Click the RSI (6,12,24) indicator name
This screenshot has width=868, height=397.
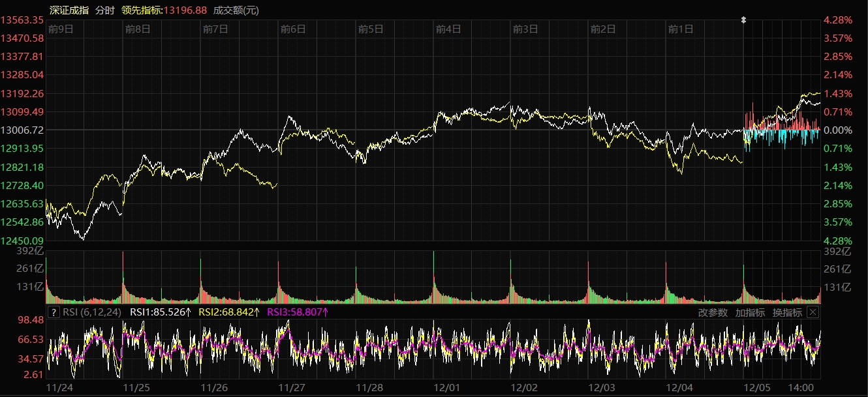tap(93, 312)
